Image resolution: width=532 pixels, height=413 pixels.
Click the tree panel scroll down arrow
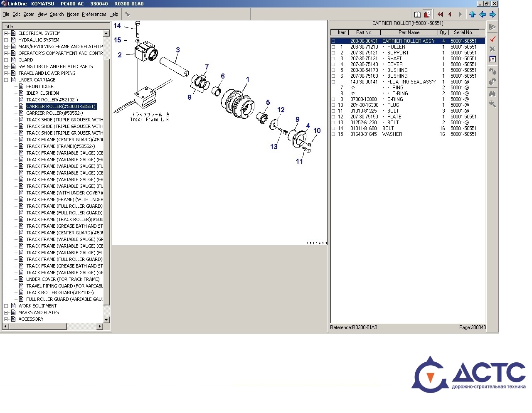tap(106, 320)
